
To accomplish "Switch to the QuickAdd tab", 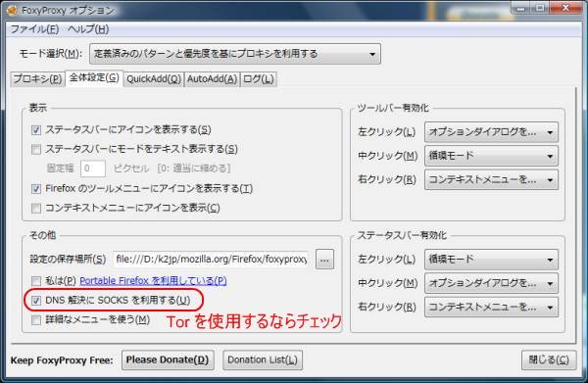I will (154, 78).
